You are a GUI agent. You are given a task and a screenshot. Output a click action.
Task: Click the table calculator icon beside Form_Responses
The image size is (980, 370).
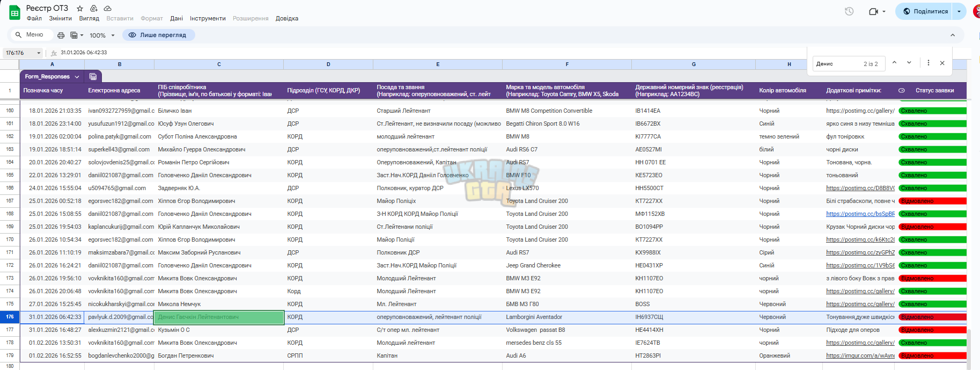click(93, 76)
